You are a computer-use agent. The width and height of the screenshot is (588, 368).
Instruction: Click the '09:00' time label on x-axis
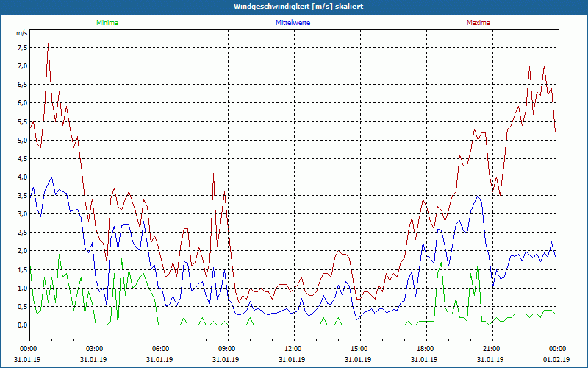[228, 349]
